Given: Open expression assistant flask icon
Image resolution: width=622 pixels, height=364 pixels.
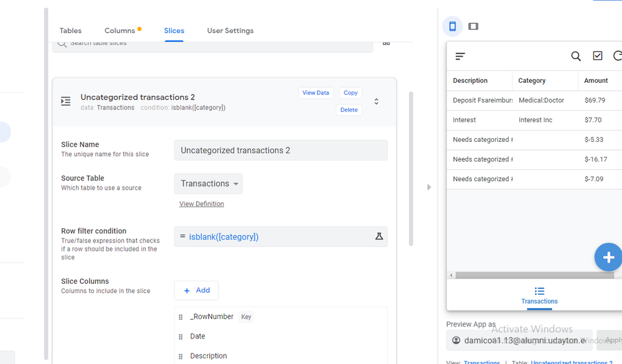Looking at the screenshot, I should (x=379, y=236).
